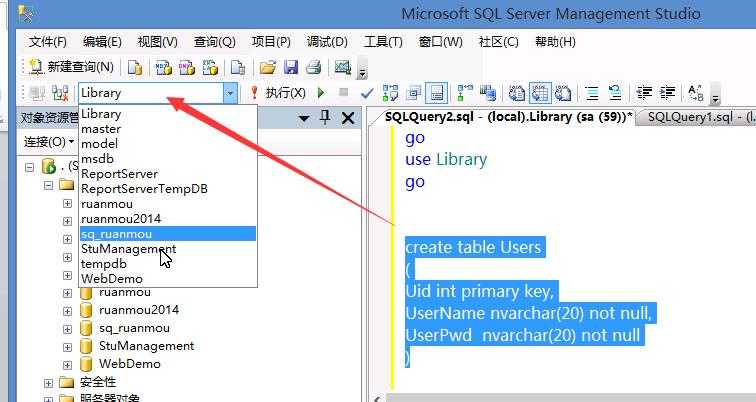Click the greyed Connect icon left of Change Connection
Screen dimensions: 756x402
[x=37, y=93]
